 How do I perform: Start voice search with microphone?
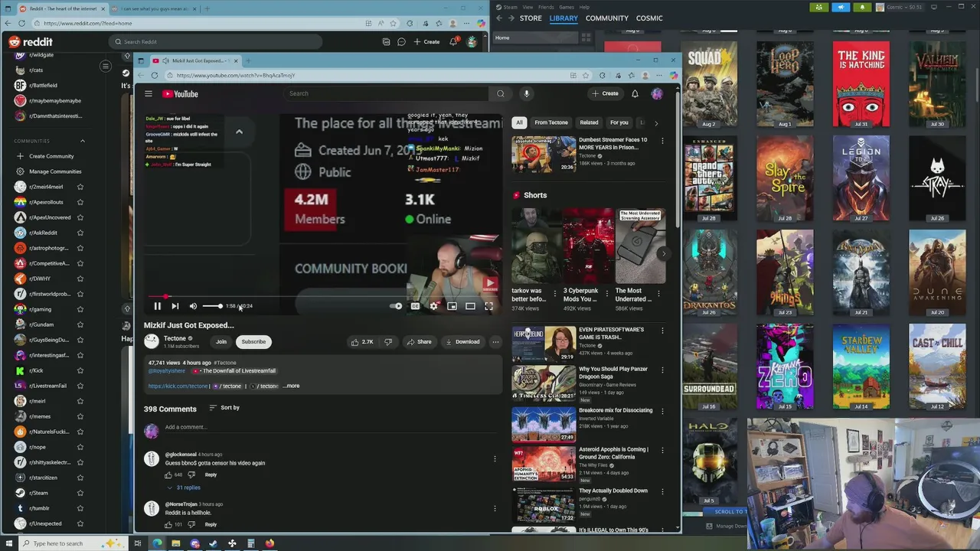tap(526, 93)
